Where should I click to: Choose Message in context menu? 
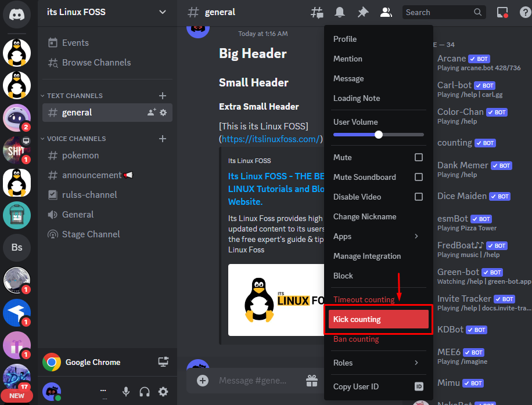378,78
